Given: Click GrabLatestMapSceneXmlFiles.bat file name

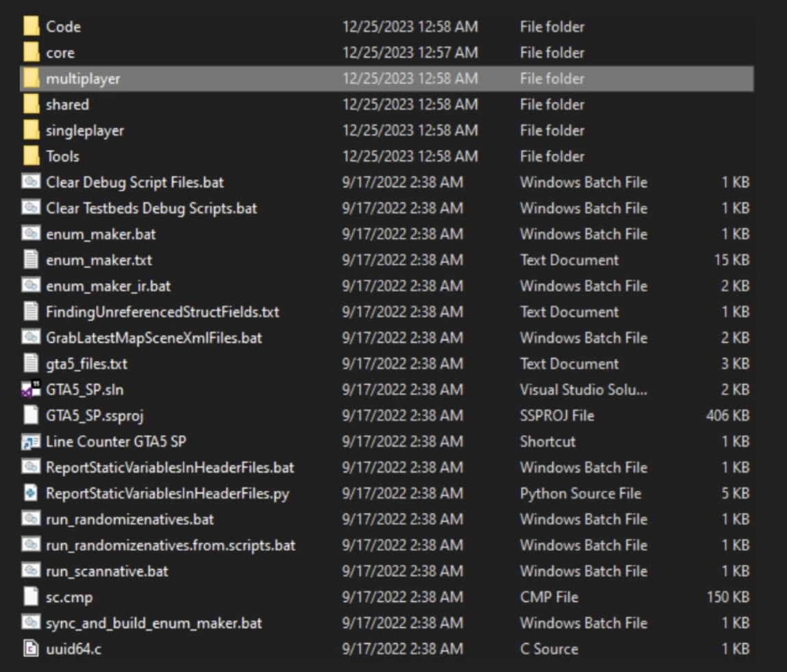Looking at the screenshot, I should pos(153,338).
